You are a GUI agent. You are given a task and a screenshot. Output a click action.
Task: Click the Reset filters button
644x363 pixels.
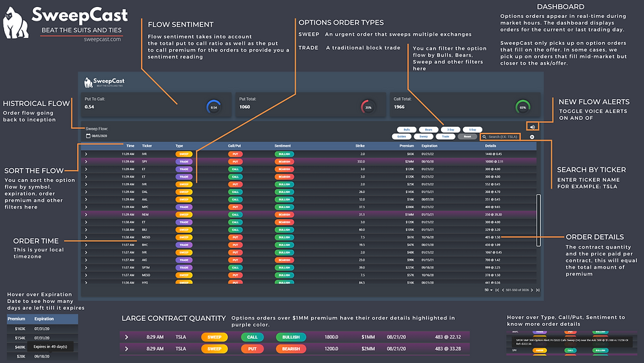tap(467, 136)
